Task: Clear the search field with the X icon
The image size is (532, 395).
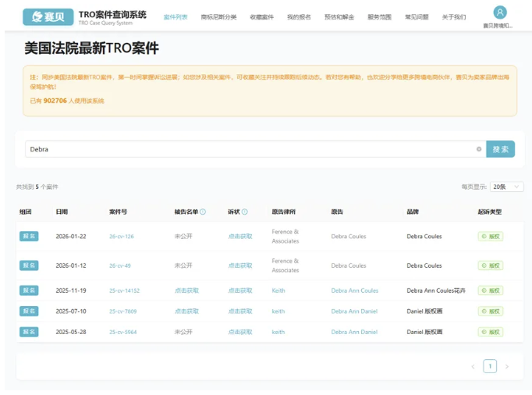Action: click(x=479, y=149)
